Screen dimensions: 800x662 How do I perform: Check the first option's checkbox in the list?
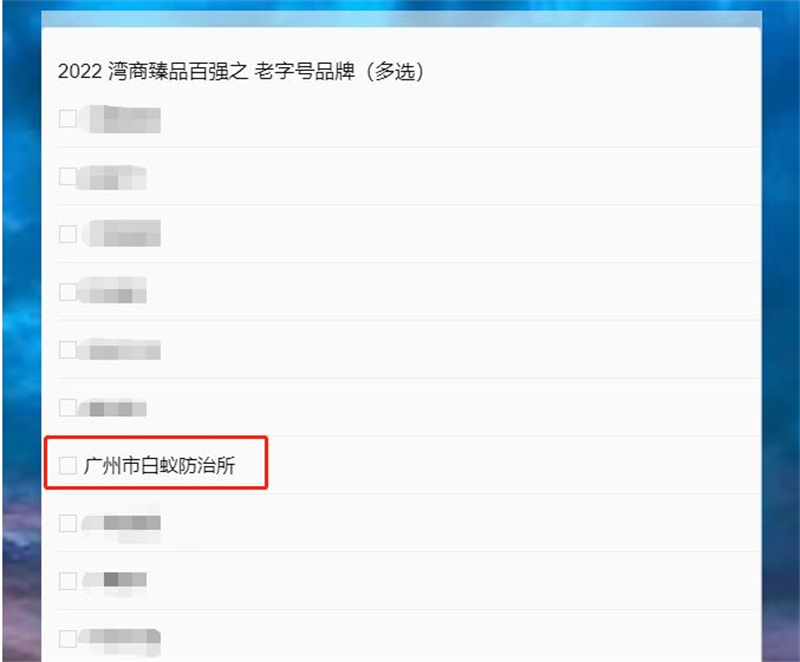[x=67, y=118]
